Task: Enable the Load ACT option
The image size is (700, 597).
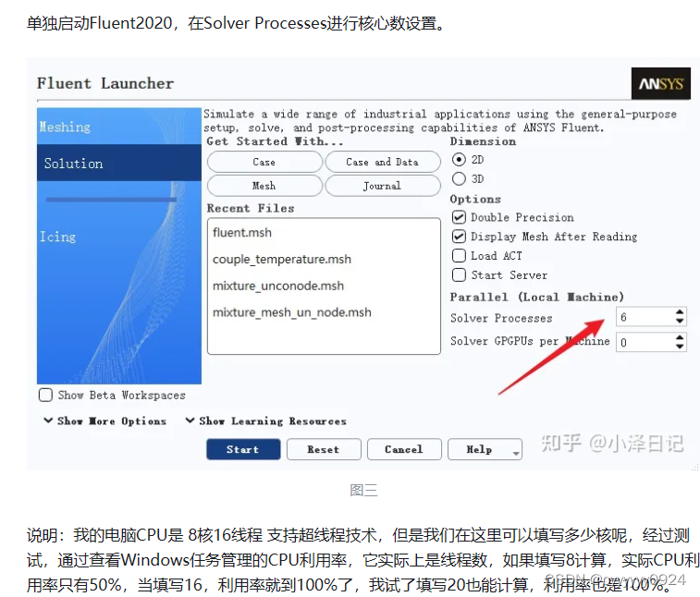Action: (x=459, y=256)
